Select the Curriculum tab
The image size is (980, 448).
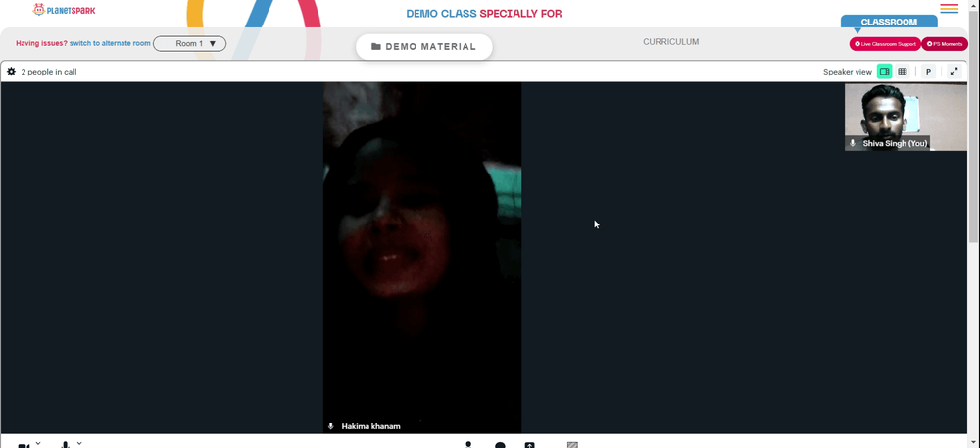[x=670, y=42]
